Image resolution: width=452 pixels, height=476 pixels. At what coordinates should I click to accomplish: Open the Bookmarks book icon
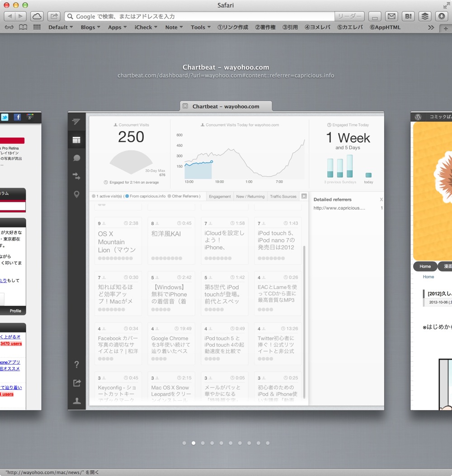click(x=23, y=27)
